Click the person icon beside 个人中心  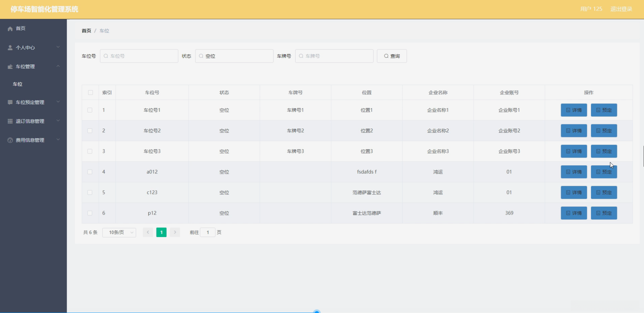tap(10, 48)
